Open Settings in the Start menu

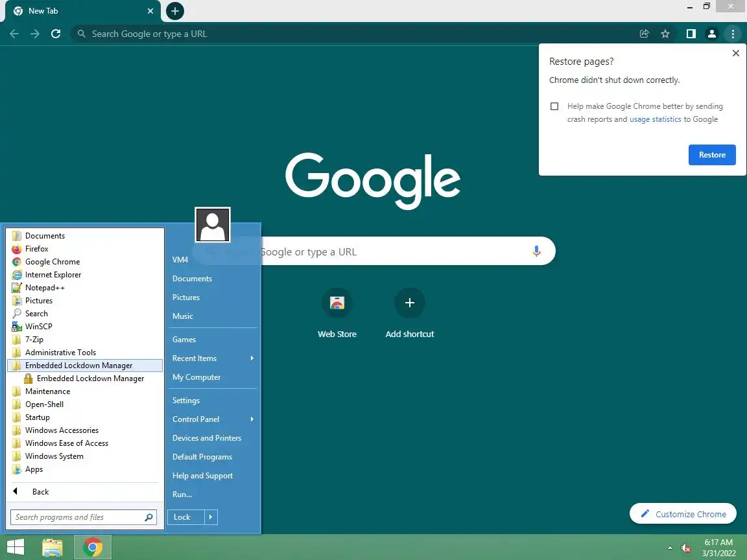pyautogui.click(x=213, y=401)
